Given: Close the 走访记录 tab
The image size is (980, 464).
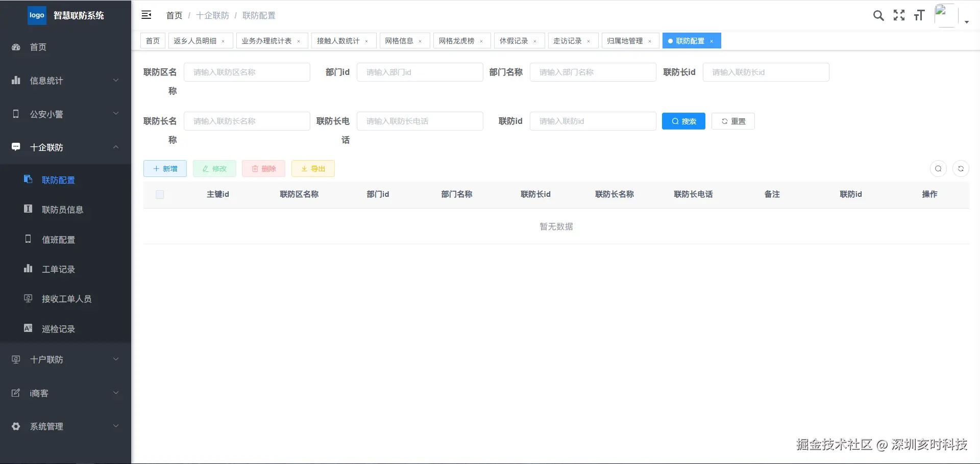Looking at the screenshot, I should click(589, 41).
